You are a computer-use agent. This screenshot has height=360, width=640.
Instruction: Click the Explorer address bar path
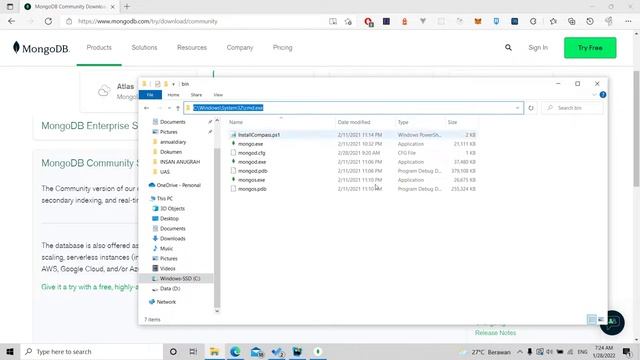tap(228, 108)
